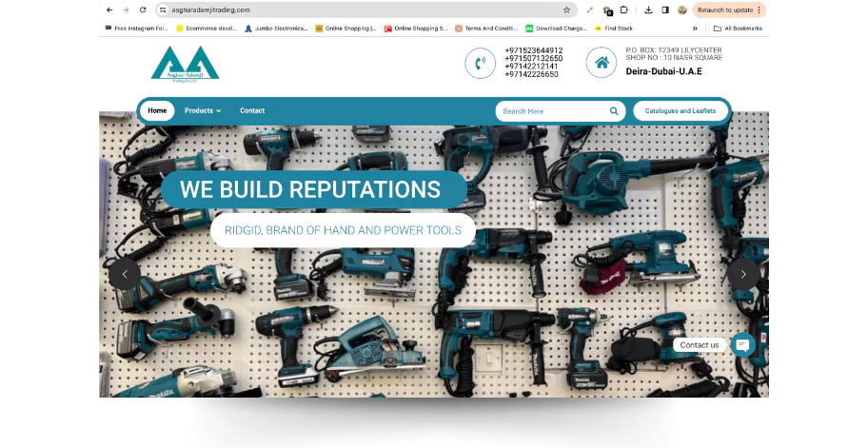Click the search magnifier icon
Screen dimensions: 868x448
[614, 111]
